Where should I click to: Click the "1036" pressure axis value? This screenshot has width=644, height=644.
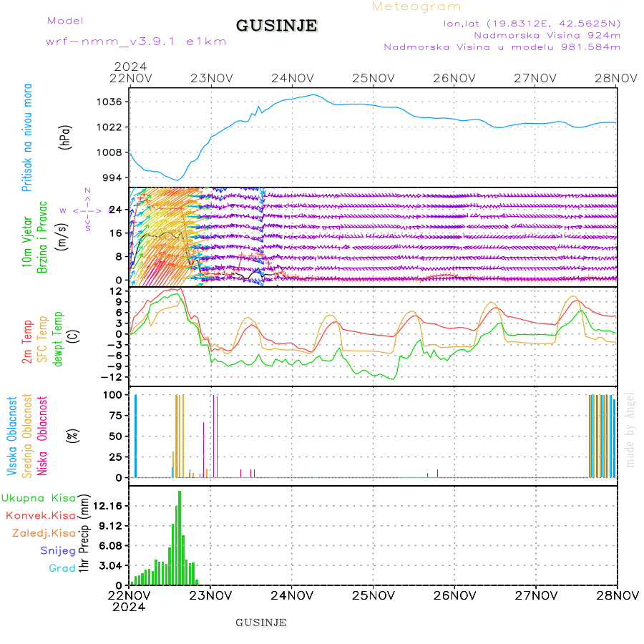(109, 102)
